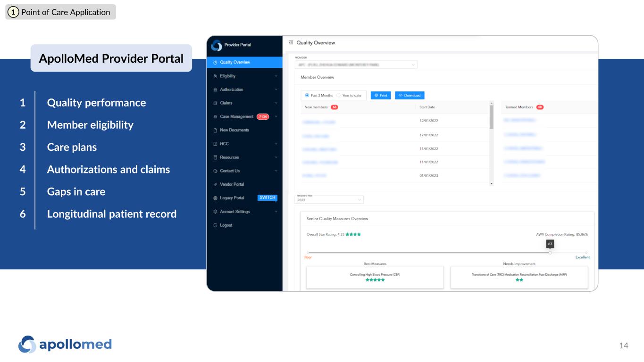Click the Authorization bank icon
The image size is (644, 362).
click(x=215, y=90)
